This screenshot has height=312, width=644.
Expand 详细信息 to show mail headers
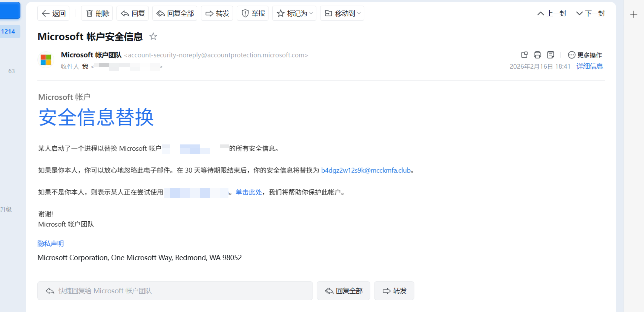[589, 66]
